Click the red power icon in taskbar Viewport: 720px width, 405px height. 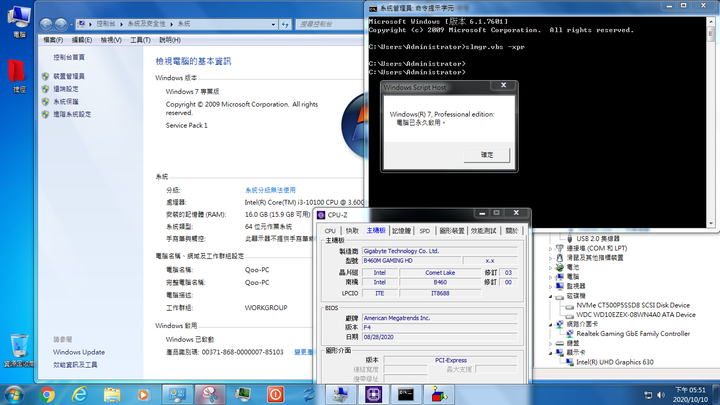[275, 394]
